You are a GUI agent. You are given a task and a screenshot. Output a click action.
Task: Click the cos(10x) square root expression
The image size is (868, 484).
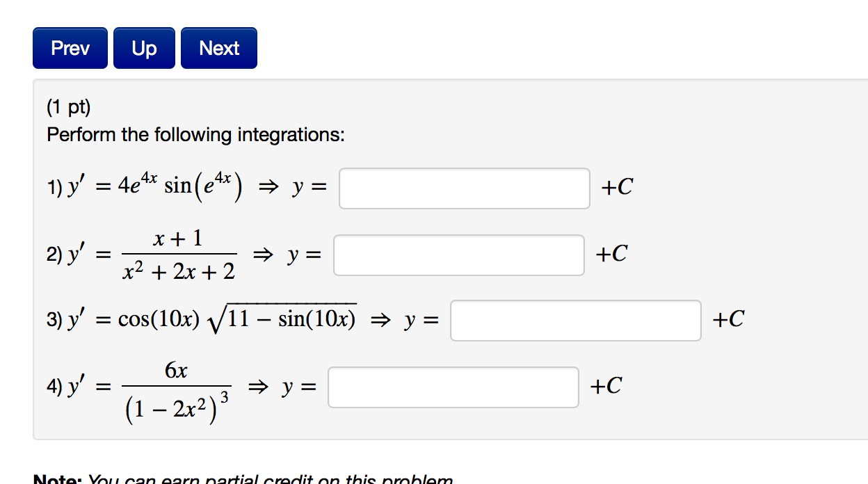[x=237, y=319]
